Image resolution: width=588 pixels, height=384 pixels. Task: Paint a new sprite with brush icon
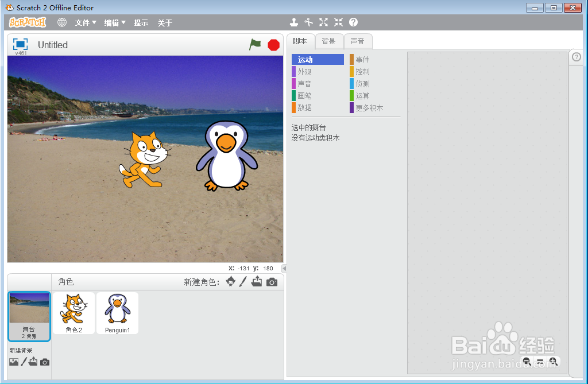click(x=242, y=282)
